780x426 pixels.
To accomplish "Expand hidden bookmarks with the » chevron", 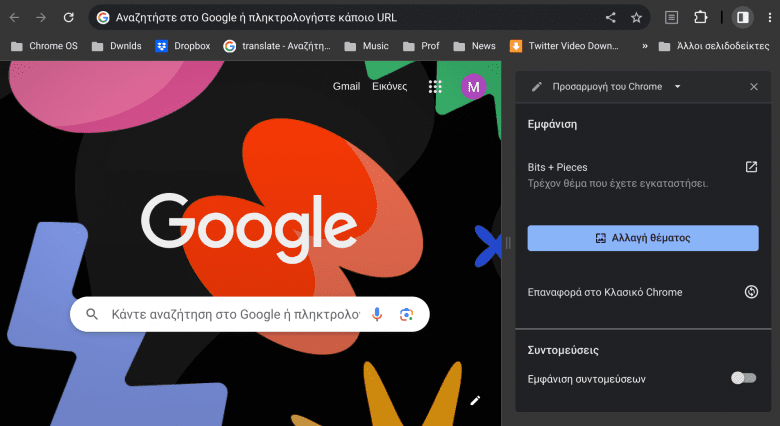I will [x=645, y=46].
